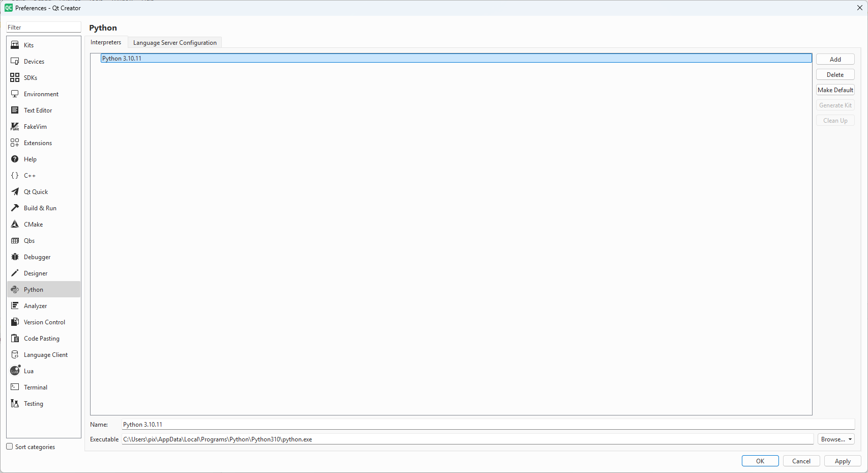Cancel the Preferences dialog
Screen dimensions: 868x473
tap(801, 461)
